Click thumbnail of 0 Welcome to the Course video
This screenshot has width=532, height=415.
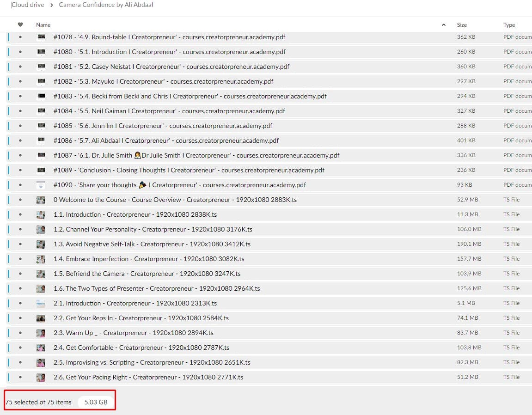41,200
